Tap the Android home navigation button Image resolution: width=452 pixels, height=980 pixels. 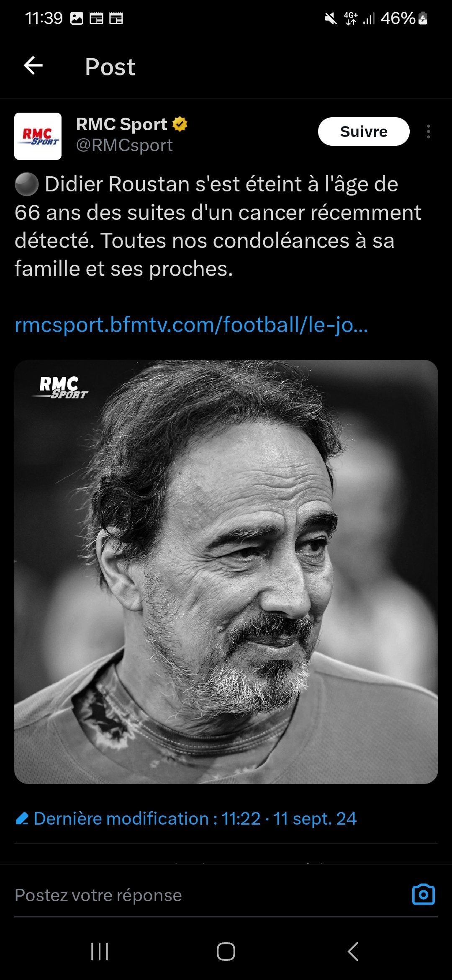[226, 952]
